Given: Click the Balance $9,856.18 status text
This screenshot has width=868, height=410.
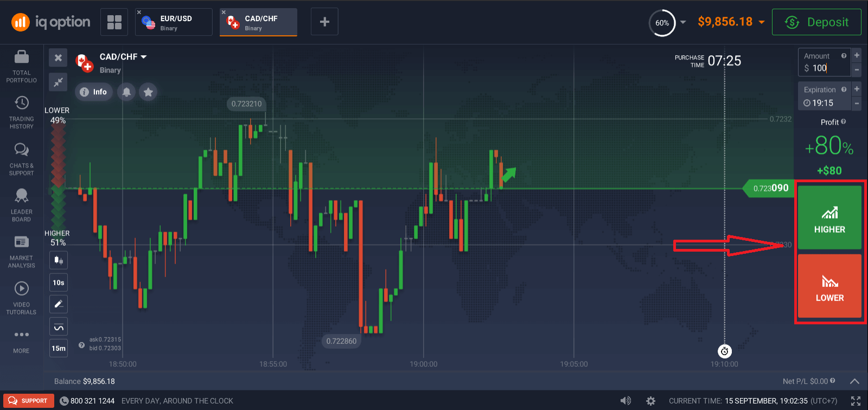Looking at the screenshot, I should coord(85,381).
